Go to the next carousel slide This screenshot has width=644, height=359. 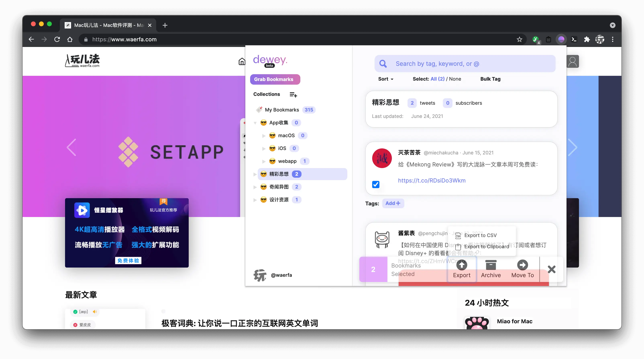[573, 147]
